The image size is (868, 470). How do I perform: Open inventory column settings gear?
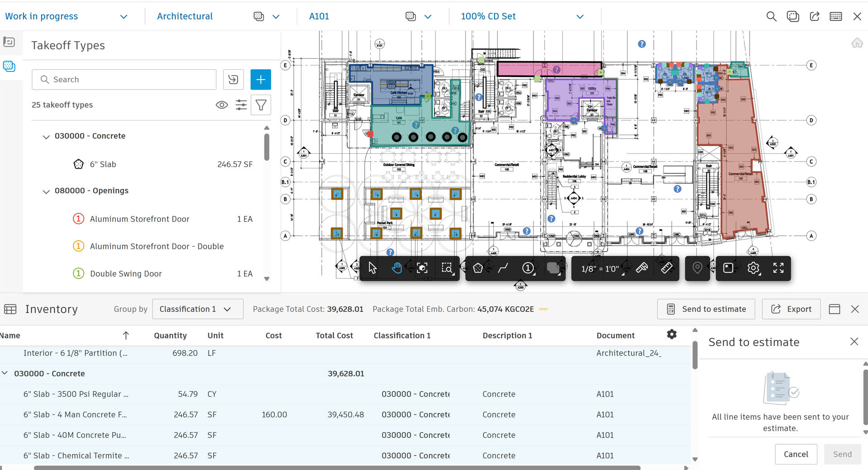(x=672, y=334)
